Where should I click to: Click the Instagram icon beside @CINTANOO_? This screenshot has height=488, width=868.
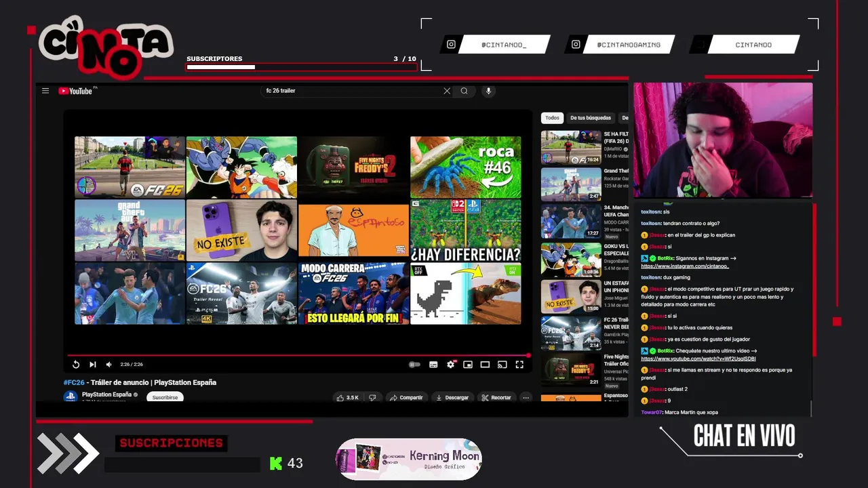(x=451, y=45)
